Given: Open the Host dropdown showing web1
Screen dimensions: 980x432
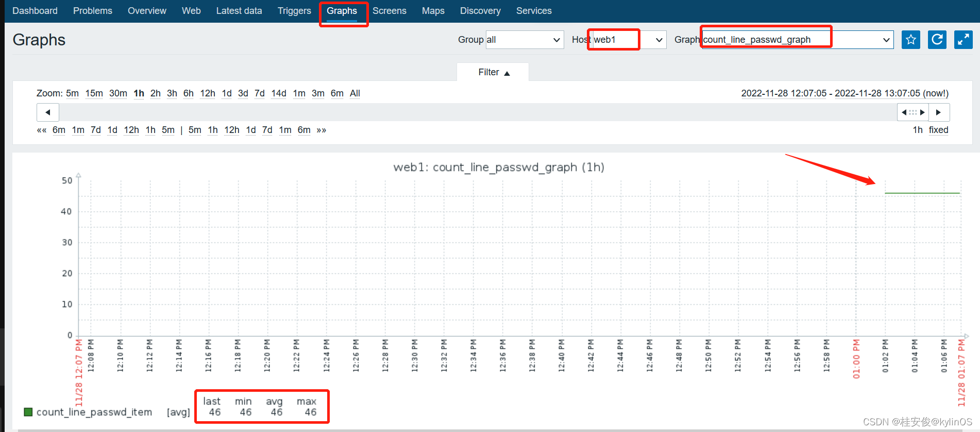Looking at the screenshot, I should [629, 40].
